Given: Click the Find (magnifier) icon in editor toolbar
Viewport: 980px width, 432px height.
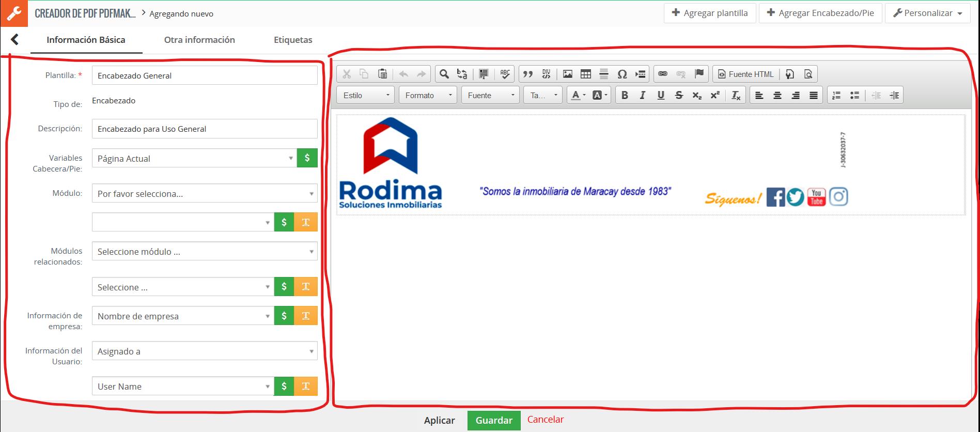Looking at the screenshot, I should point(444,74).
